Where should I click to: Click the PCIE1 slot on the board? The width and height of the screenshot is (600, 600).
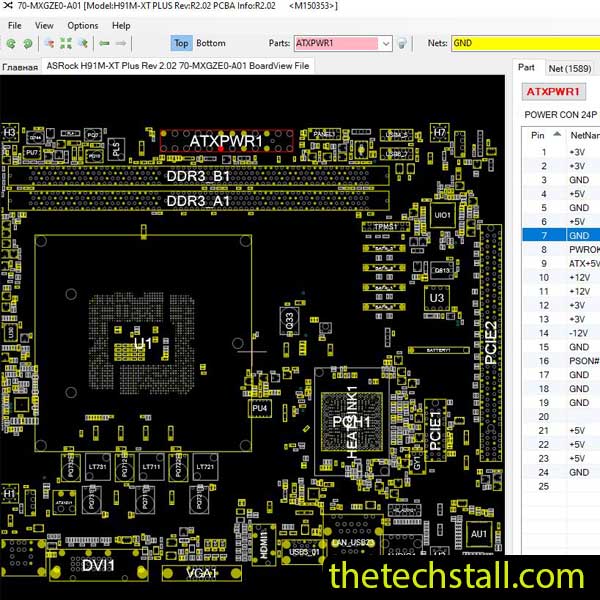[435, 430]
